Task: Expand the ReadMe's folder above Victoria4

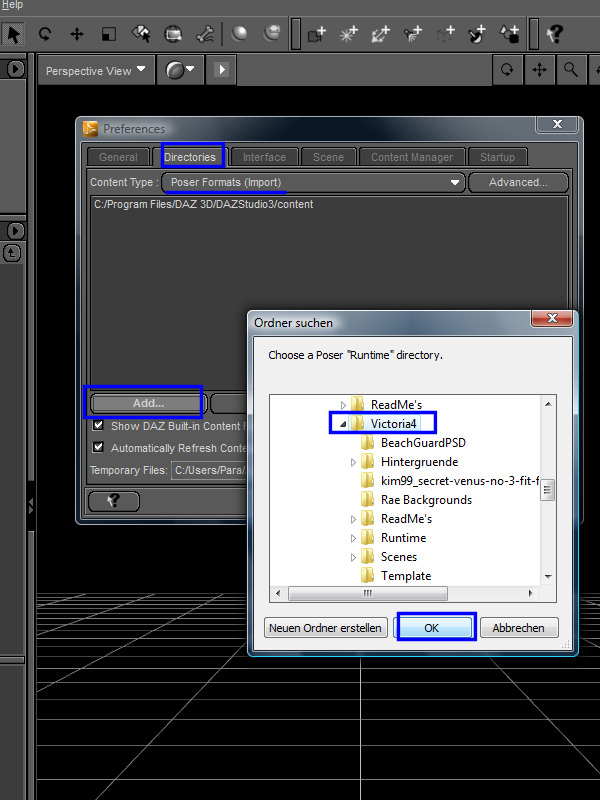Action: pyautogui.click(x=343, y=405)
